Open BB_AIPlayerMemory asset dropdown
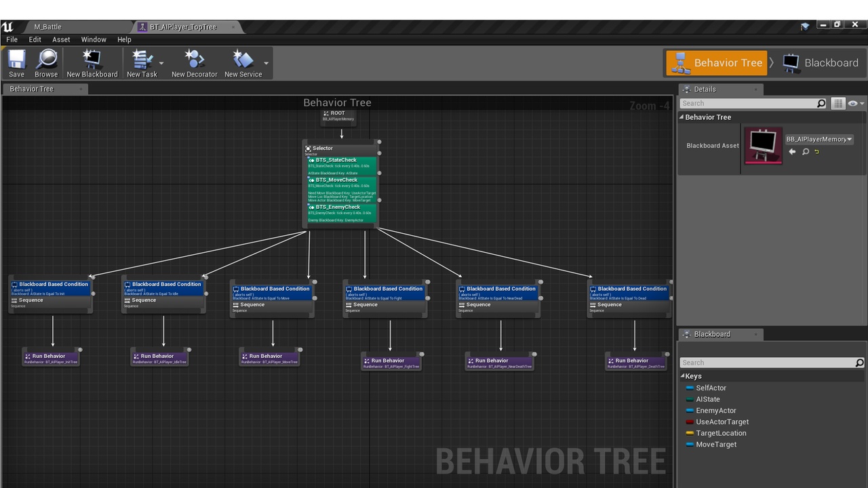Image resolution: width=868 pixels, height=488 pixels. pos(819,139)
